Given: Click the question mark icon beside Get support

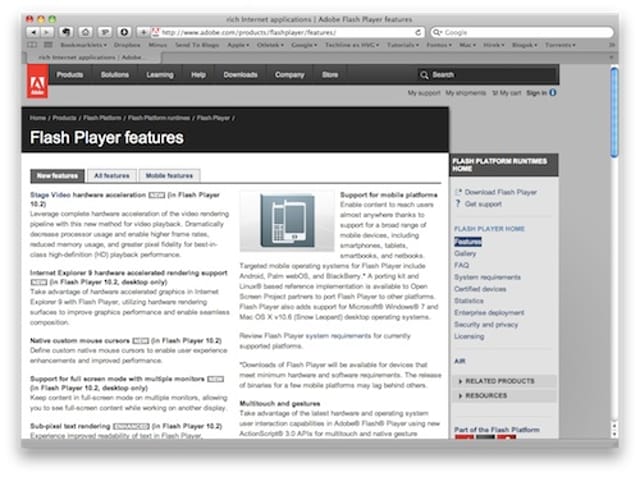Looking at the screenshot, I should 458,204.
